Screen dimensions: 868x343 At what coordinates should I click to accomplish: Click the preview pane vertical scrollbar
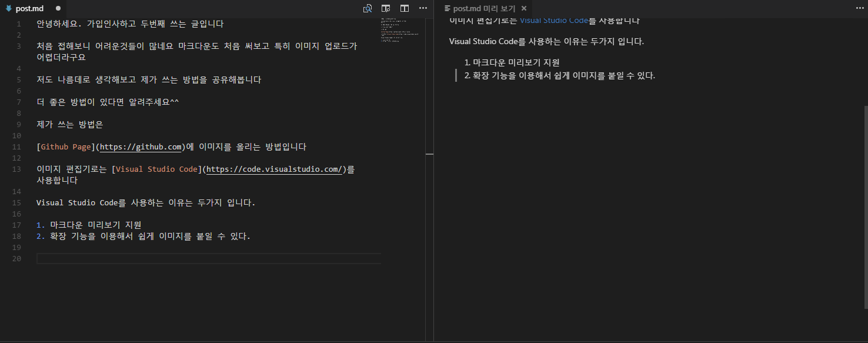(865, 206)
